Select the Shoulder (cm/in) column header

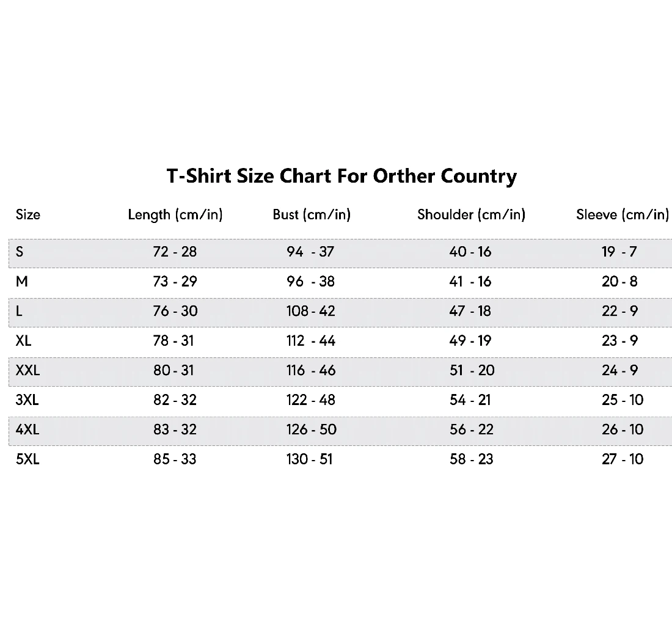[472, 214]
